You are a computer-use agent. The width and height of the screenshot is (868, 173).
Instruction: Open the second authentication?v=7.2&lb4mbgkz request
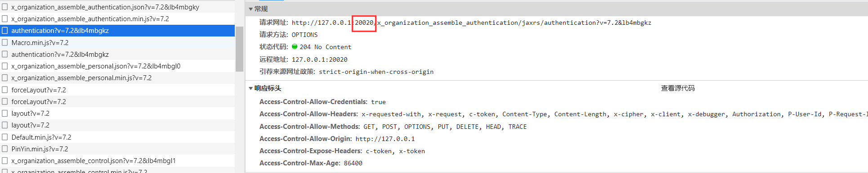click(x=117, y=55)
